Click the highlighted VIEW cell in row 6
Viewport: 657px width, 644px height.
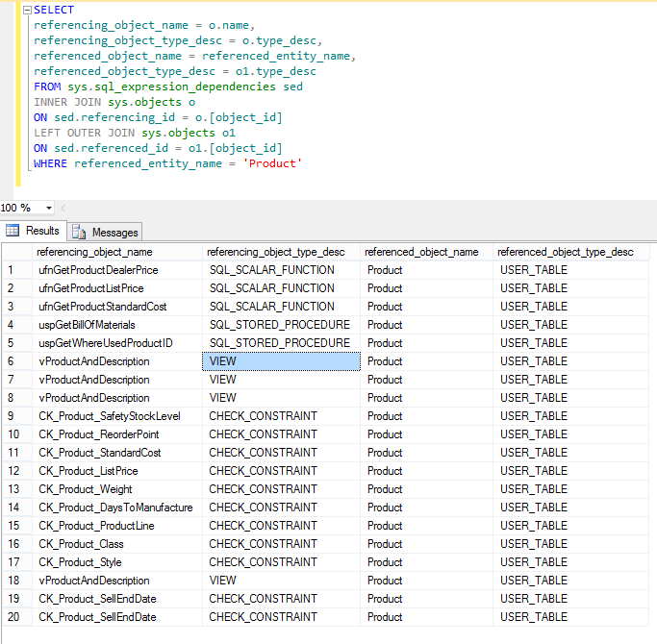click(281, 361)
